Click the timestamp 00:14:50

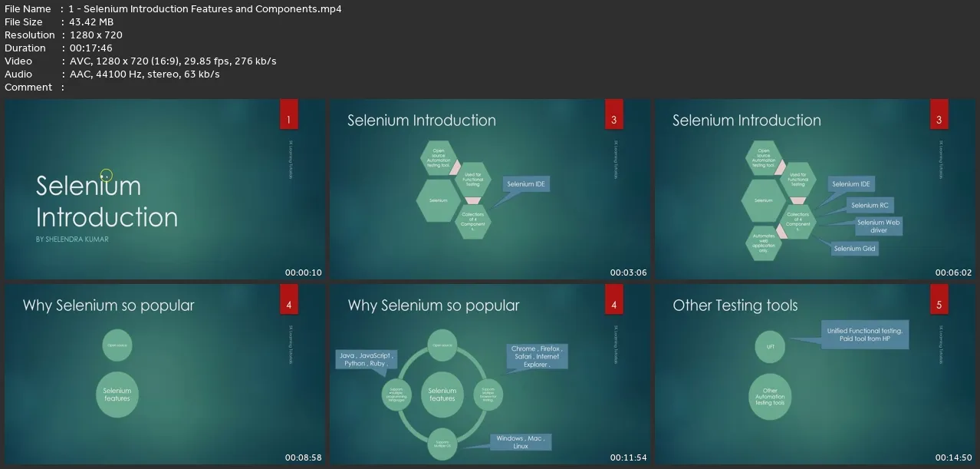[954, 457]
